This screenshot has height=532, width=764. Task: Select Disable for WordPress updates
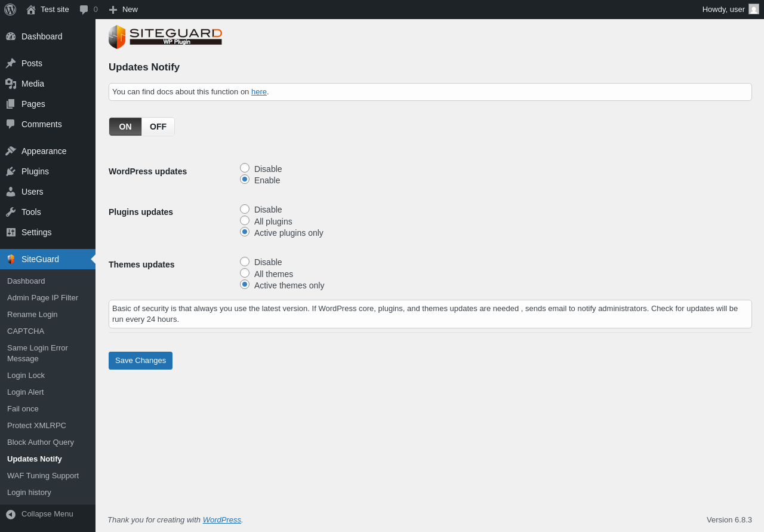245,168
